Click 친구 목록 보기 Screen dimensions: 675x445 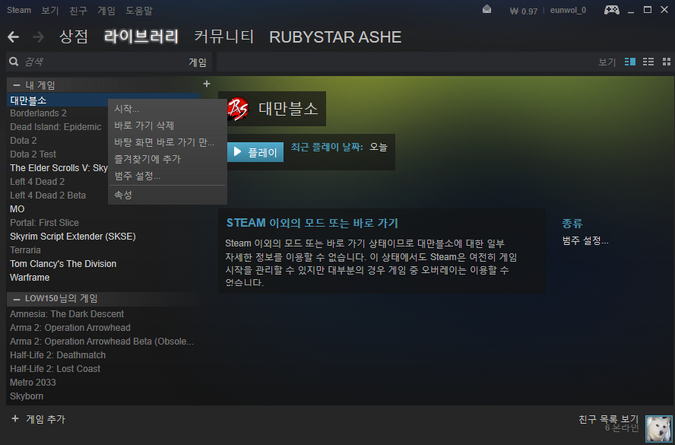(x=608, y=419)
